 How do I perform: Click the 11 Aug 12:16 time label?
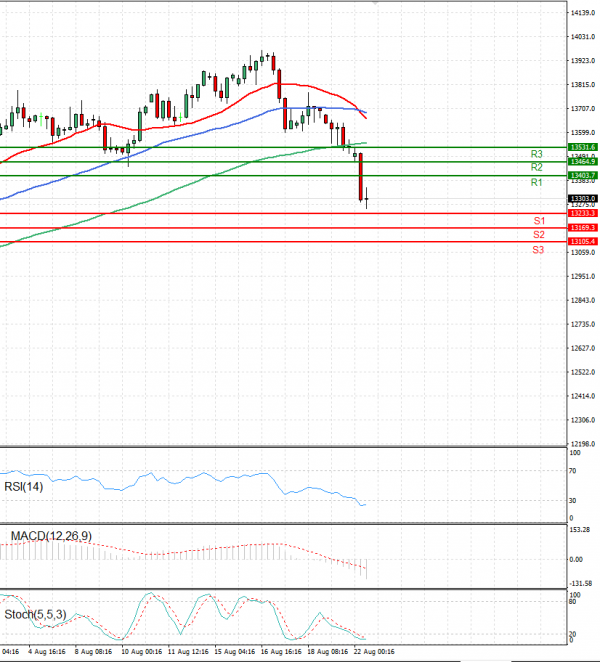pos(188,651)
